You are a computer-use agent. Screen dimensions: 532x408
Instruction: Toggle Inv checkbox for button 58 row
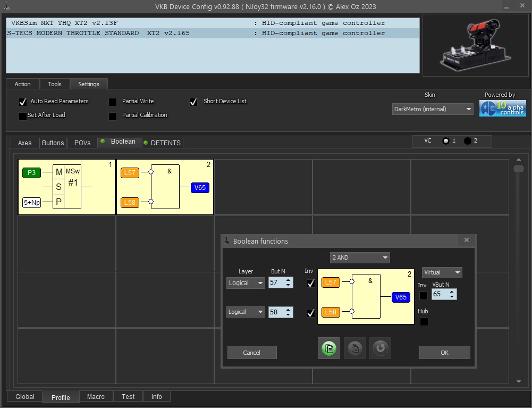pos(310,313)
